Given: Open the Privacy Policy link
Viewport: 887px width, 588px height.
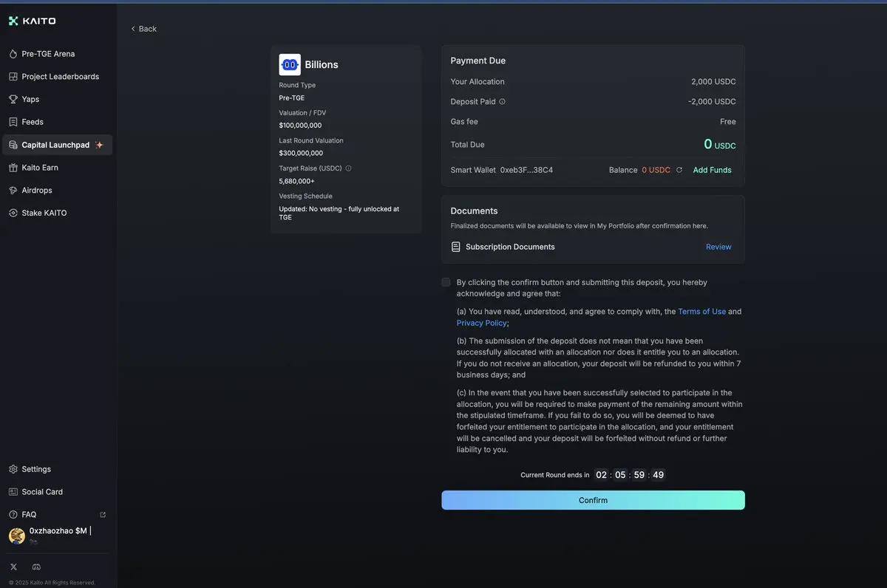Looking at the screenshot, I should (x=481, y=323).
